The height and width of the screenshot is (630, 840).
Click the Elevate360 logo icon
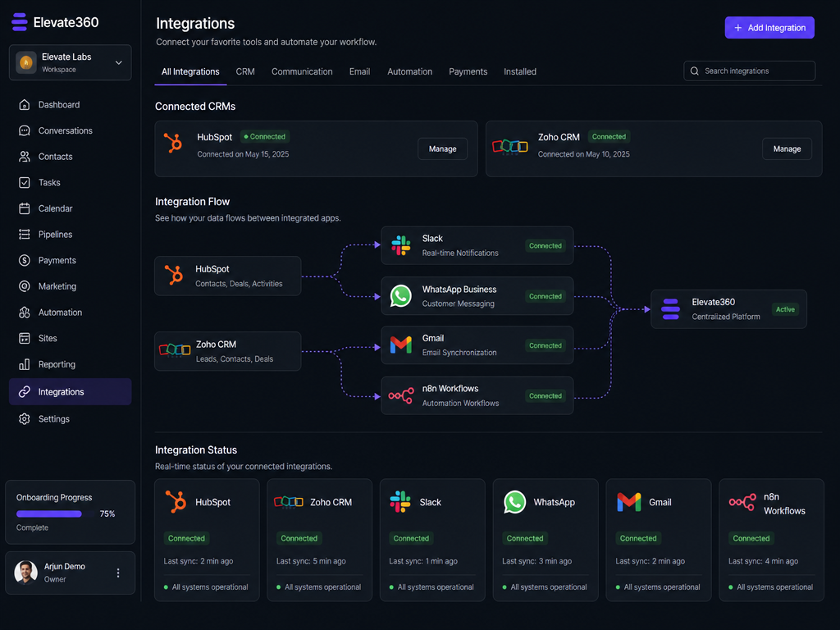point(20,22)
